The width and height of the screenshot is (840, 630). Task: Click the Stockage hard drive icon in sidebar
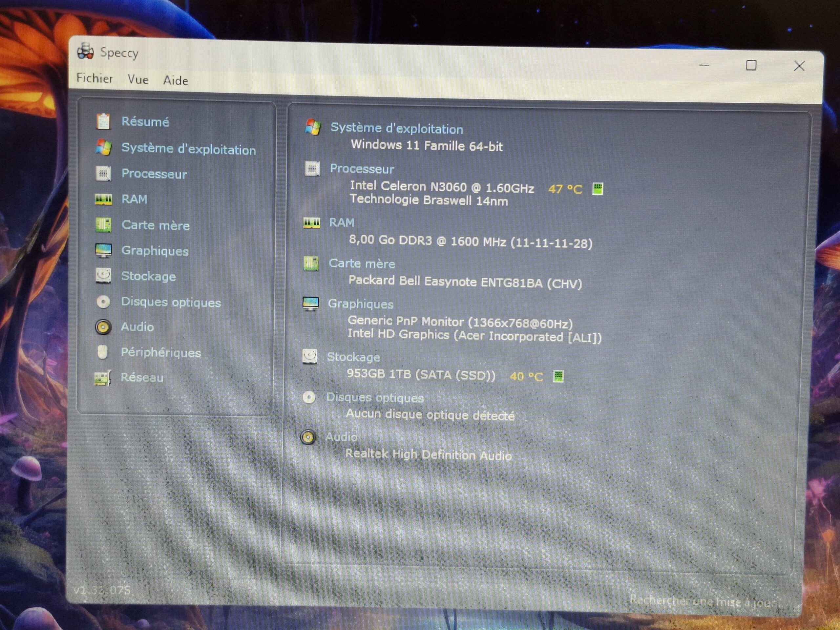point(103,276)
